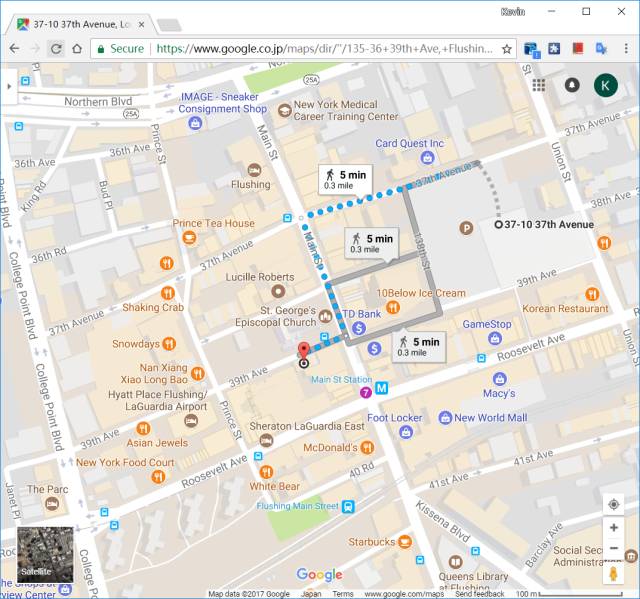640x599 pixels.
Task: Select Foot Locker shopping marker
Action: 406,432
